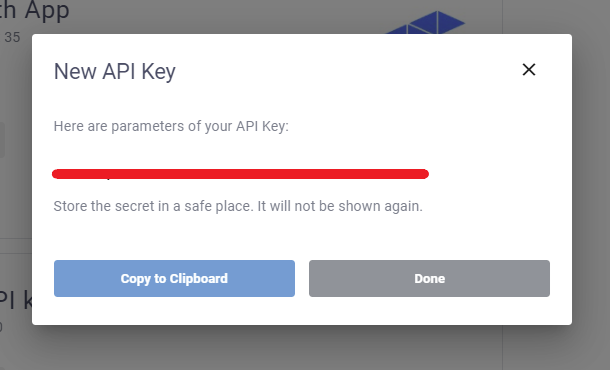The image size is (610, 370).
Task: Click the "New API Key" dialog title
Action: pyautogui.click(x=115, y=72)
